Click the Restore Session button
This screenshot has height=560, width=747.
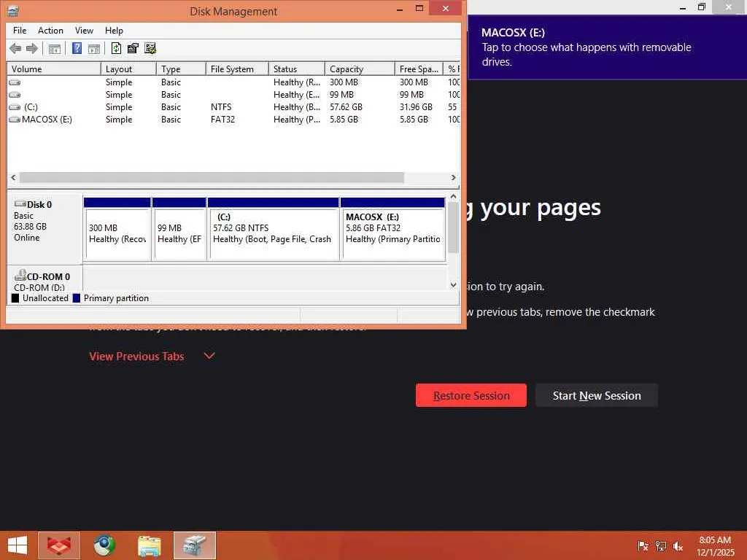[471, 396]
